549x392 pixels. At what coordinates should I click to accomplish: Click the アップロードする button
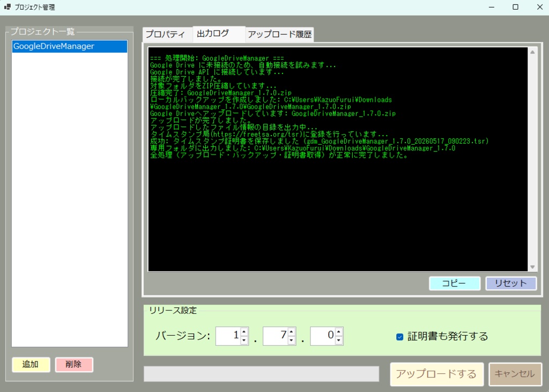pyautogui.click(x=436, y=374)
